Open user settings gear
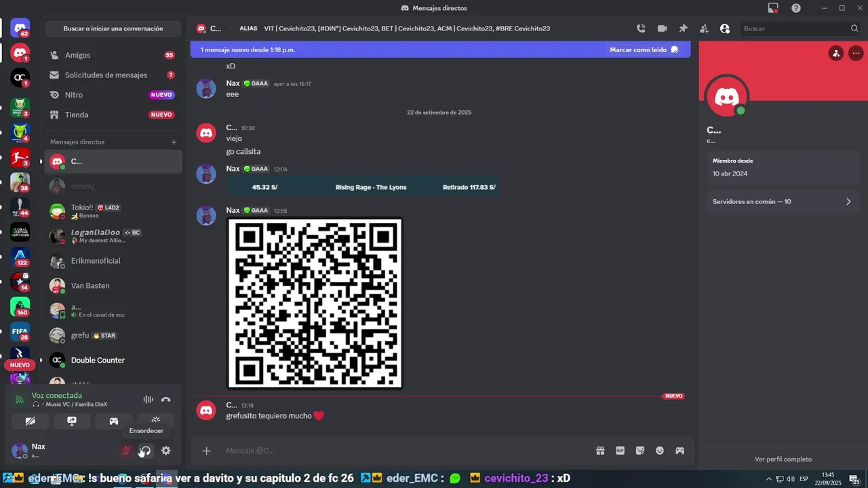The image size is (868, 488). tap(165, 451)
